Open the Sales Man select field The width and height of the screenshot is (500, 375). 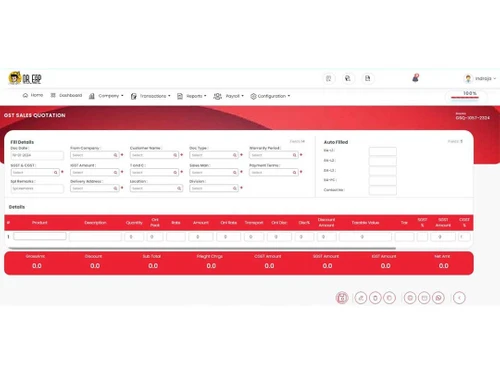pos(214,172)
